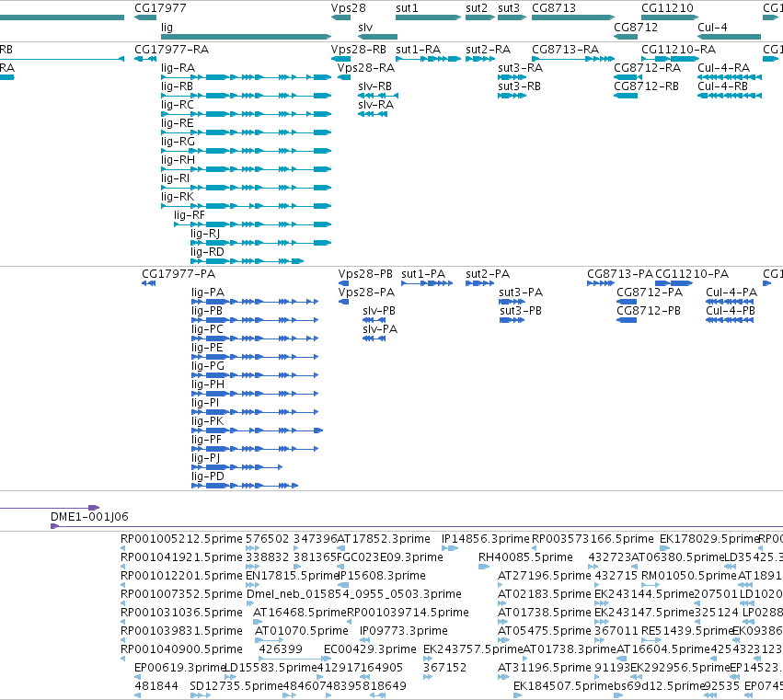Click the lig-RD transcript label
This screenshot has width=783, height=700.
tap(207, 252)
